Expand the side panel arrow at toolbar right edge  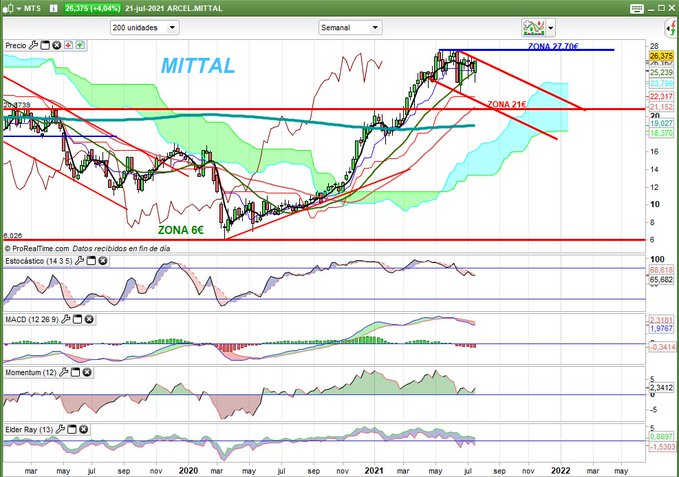(x=672, y=29)
